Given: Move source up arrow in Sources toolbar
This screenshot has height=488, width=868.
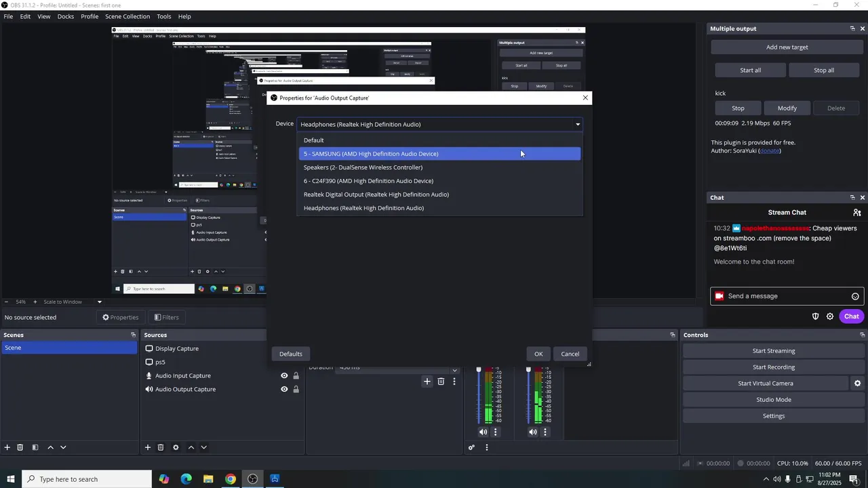Looking at the screenshot, I should click(191, 447).
